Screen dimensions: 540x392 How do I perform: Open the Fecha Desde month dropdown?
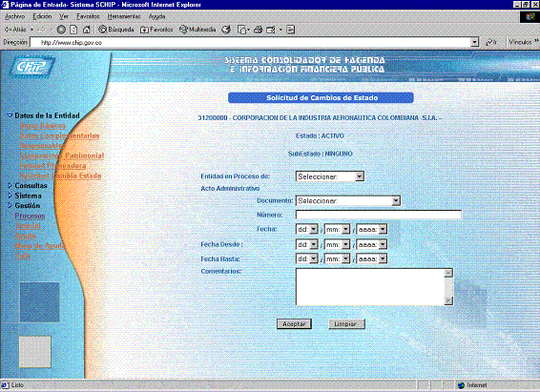click(x=337, y=245)
